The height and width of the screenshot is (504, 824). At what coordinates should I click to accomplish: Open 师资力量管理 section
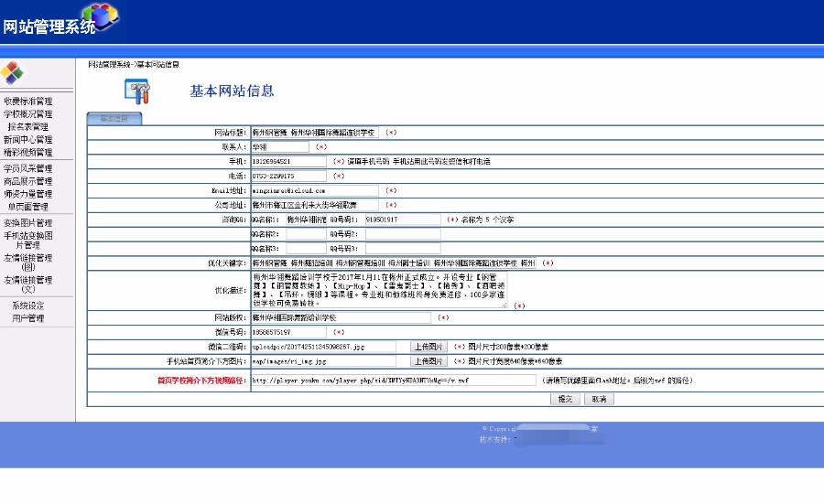point(27,194)
